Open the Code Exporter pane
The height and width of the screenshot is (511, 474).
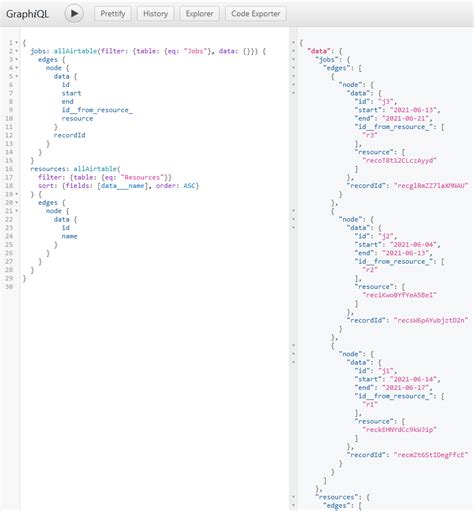click(x=256, y=14)
